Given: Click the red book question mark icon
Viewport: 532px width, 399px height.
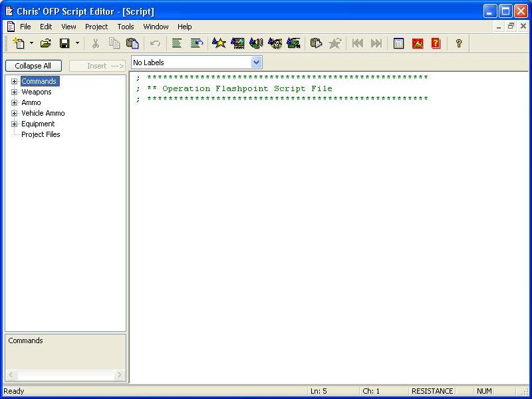Looking at the screenshot, I should (x=436, y=43).
